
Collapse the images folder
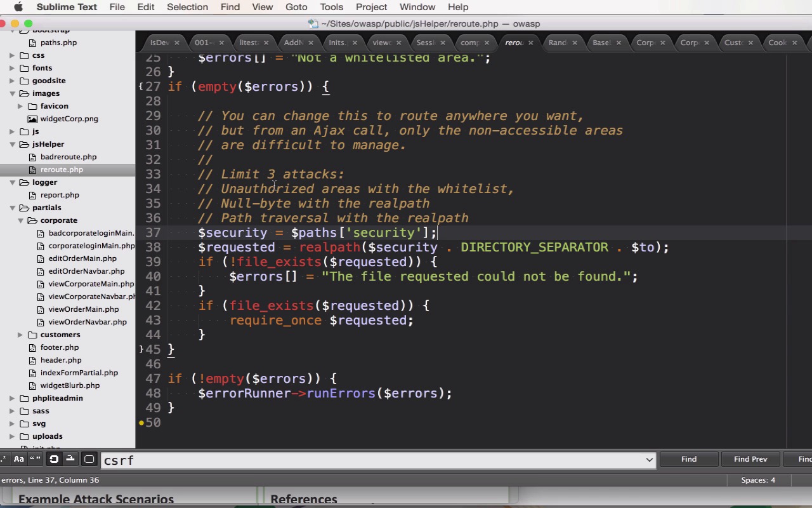[12, 93]
